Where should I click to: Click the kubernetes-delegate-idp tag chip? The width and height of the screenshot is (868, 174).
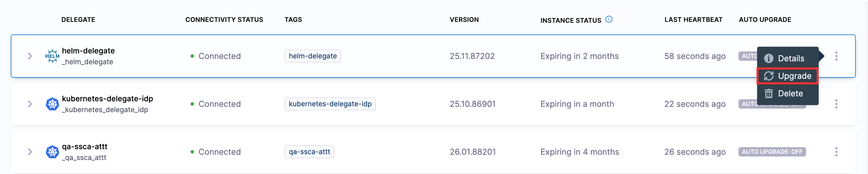330,104
